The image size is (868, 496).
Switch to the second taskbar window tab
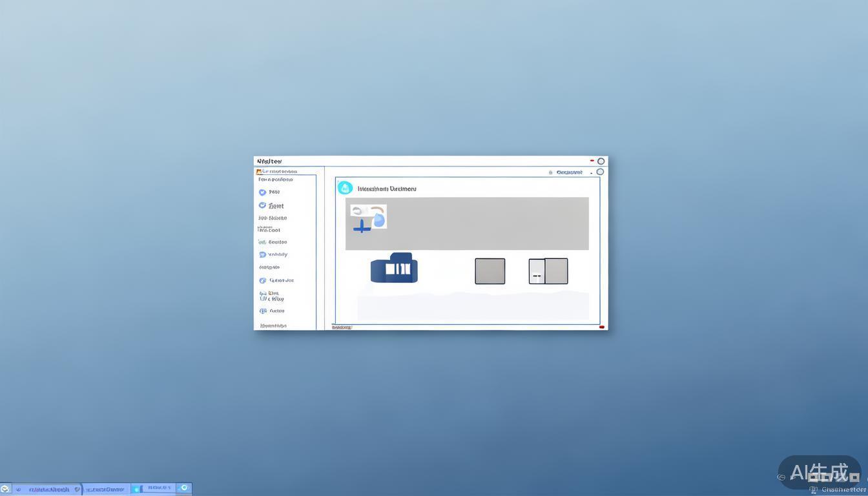click(105, 489)
